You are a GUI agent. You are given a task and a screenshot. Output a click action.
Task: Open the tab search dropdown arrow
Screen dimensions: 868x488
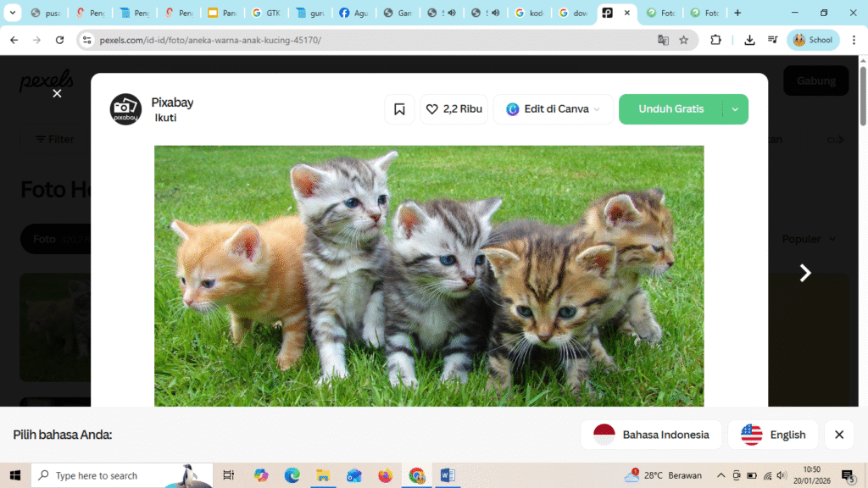tap(13, 14)
